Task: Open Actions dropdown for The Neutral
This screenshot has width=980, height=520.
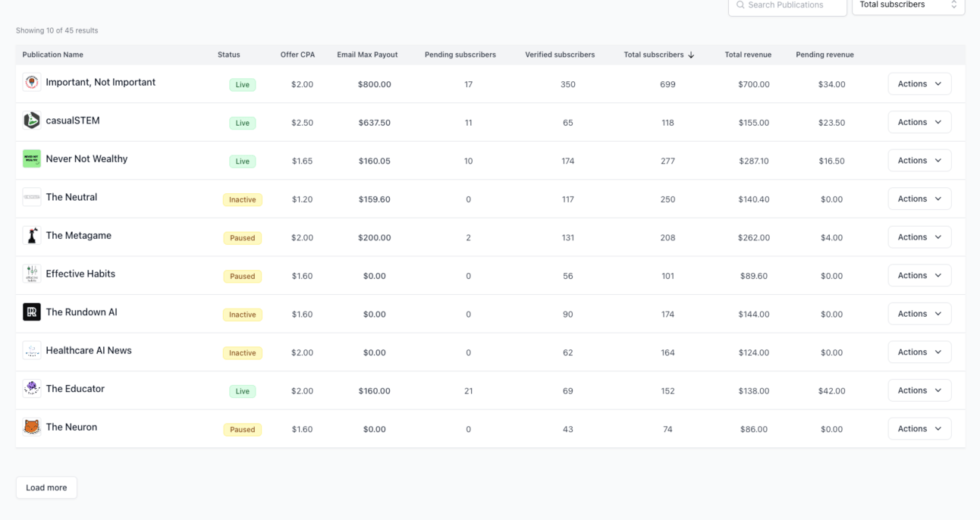Action: [x=919, y=199]
